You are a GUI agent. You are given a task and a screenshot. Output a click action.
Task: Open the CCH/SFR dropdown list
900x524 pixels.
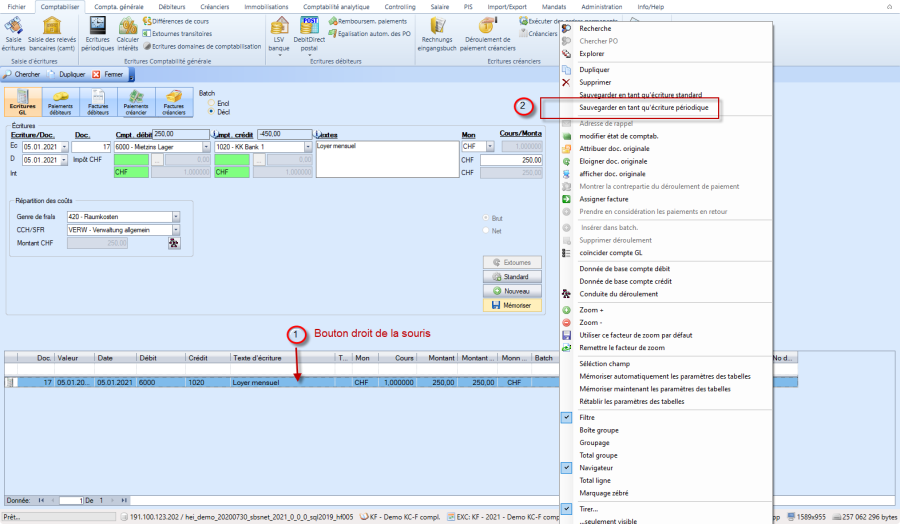175,229
